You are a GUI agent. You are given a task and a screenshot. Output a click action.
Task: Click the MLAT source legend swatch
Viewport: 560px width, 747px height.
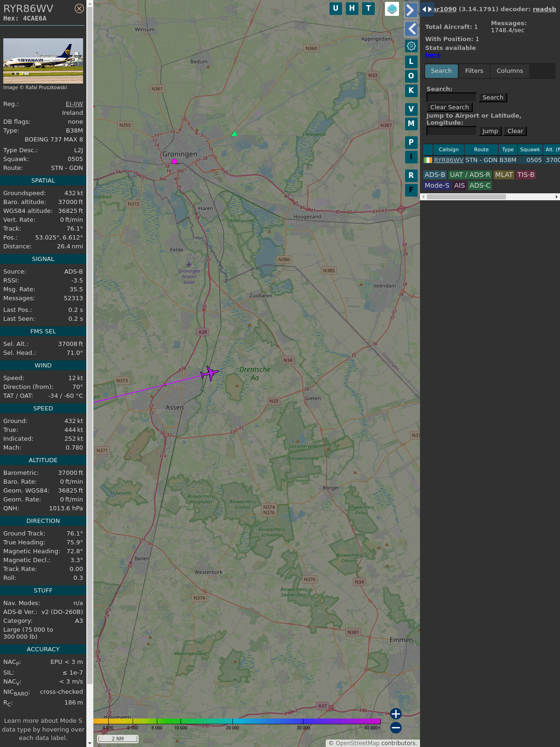tap(504, 175)
